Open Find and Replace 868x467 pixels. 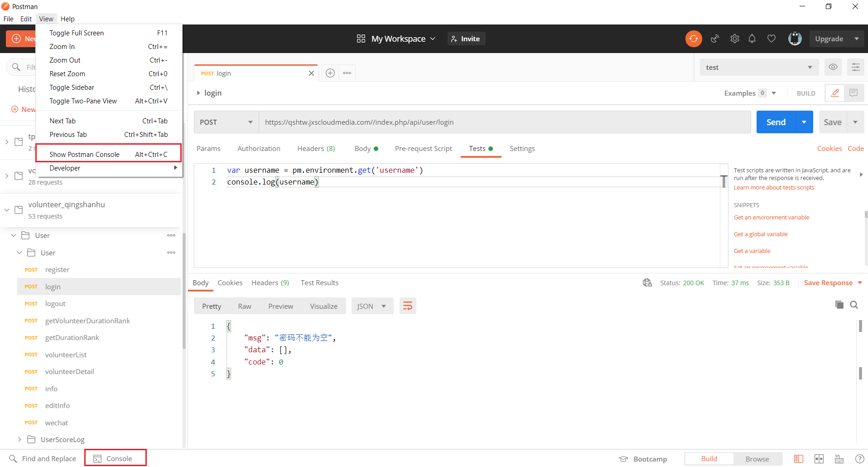pos(43,459)
